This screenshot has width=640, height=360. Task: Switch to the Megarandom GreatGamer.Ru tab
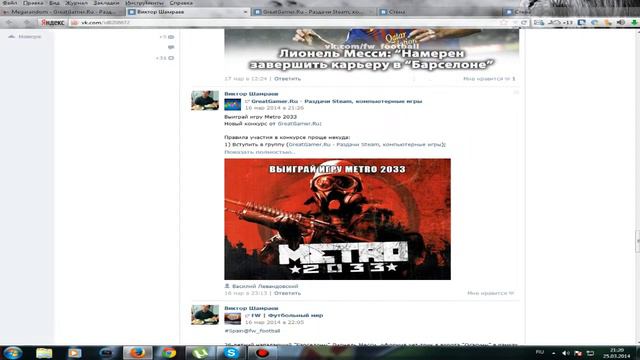click(x=62, y=12)
